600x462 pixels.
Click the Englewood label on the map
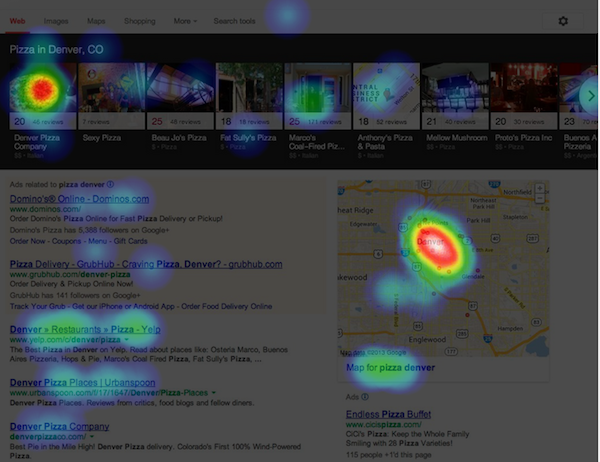(427, 340)
